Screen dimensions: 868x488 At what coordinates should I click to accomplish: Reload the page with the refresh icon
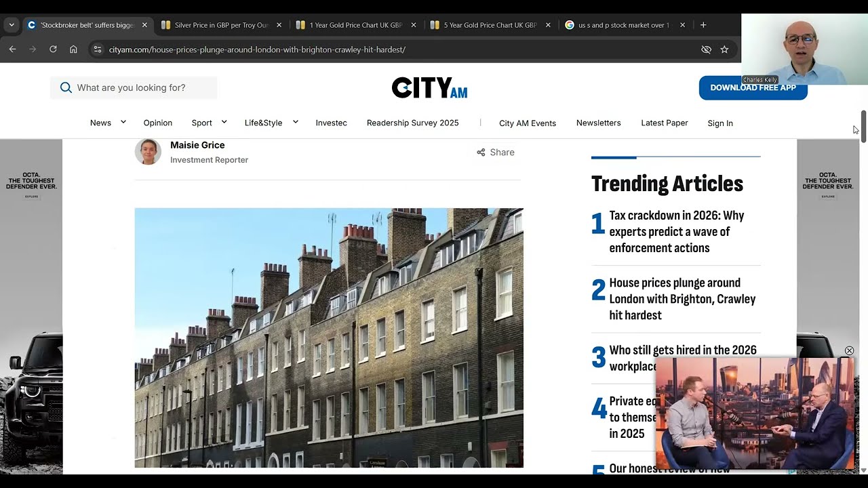coord(53,49)
